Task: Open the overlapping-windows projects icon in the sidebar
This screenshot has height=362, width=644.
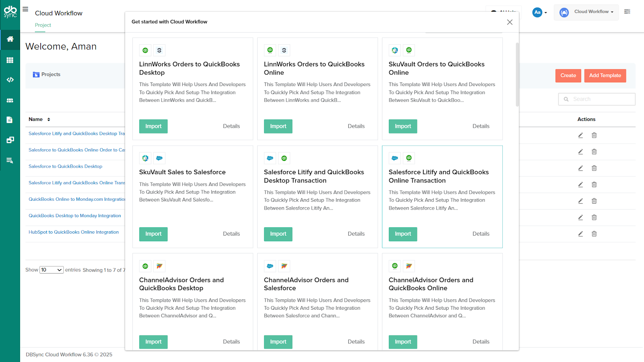Action: [10, 140]
